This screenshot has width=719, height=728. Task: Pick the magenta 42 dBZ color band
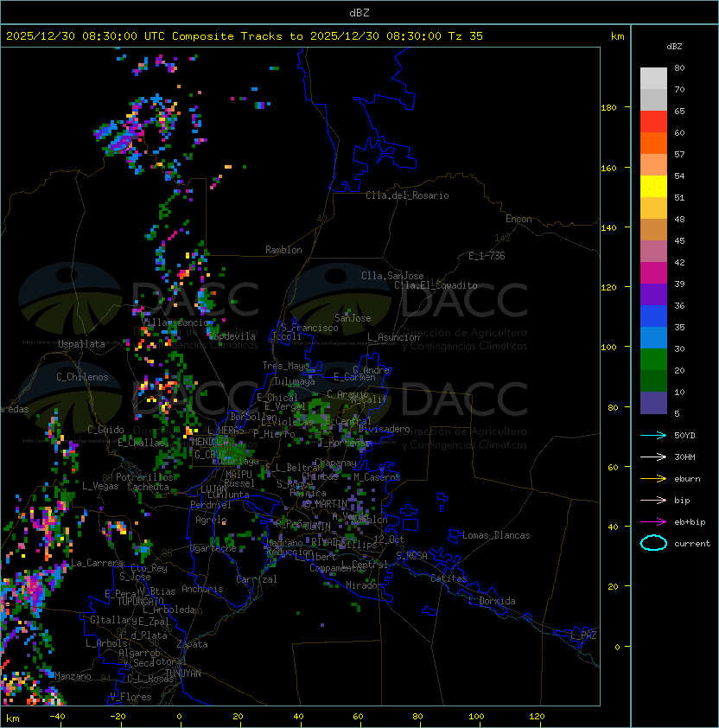653,272
